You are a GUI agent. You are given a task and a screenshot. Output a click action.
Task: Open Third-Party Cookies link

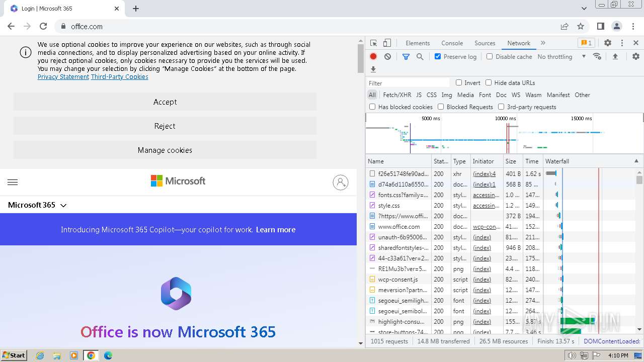120,77
